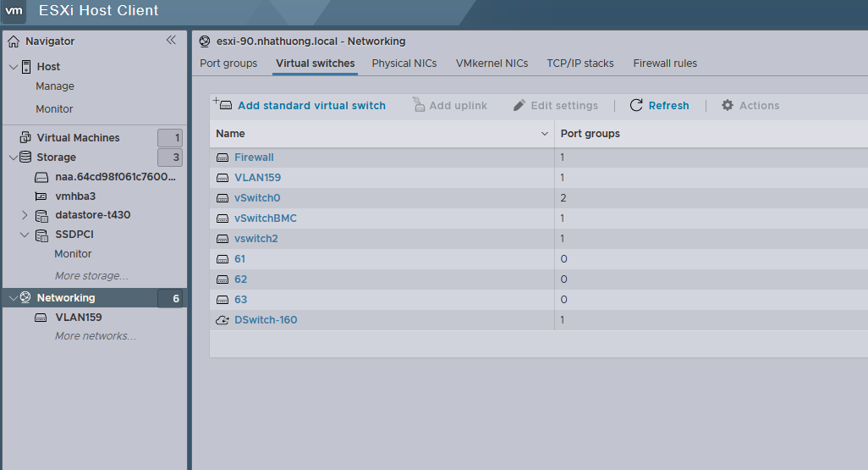Screen dimensions: 868x470
Task: Open the Name column dropdown arrow
Action: coord(544,134)
